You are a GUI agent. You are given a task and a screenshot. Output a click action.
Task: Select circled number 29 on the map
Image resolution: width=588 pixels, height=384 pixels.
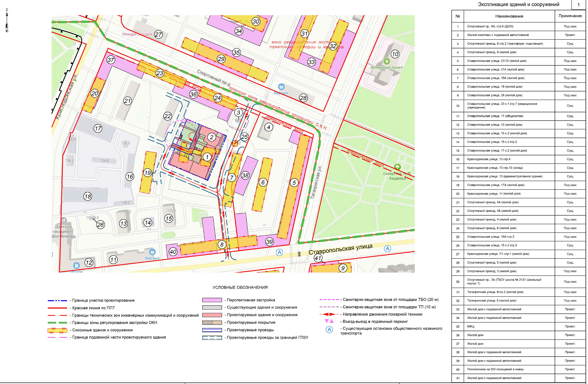coord(221,59)
